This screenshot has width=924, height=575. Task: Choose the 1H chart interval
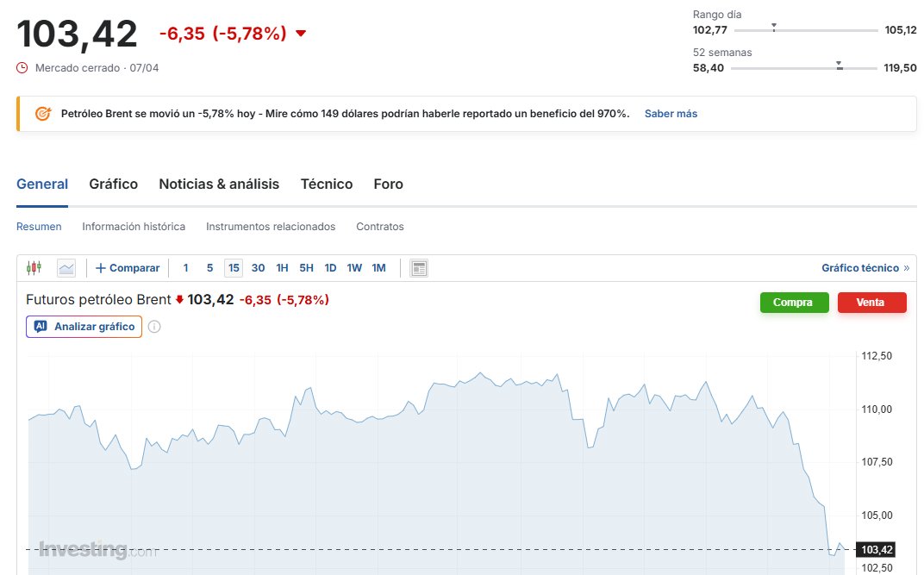(x=282, y=268)
